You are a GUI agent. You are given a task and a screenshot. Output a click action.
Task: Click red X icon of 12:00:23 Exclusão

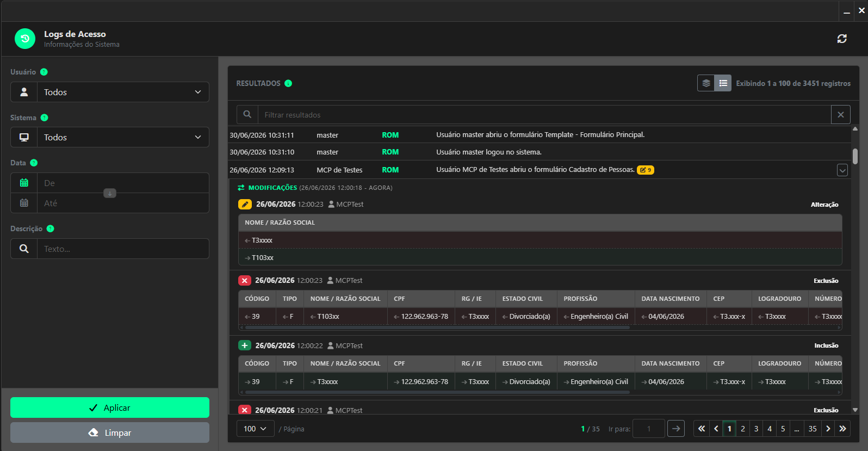(244, 280)
